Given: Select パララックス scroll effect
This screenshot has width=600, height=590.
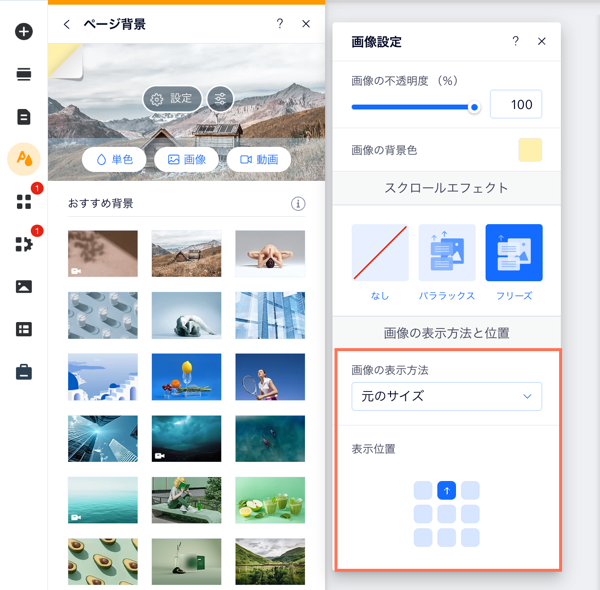Looking at the screenshot, I should click(447, 253).
